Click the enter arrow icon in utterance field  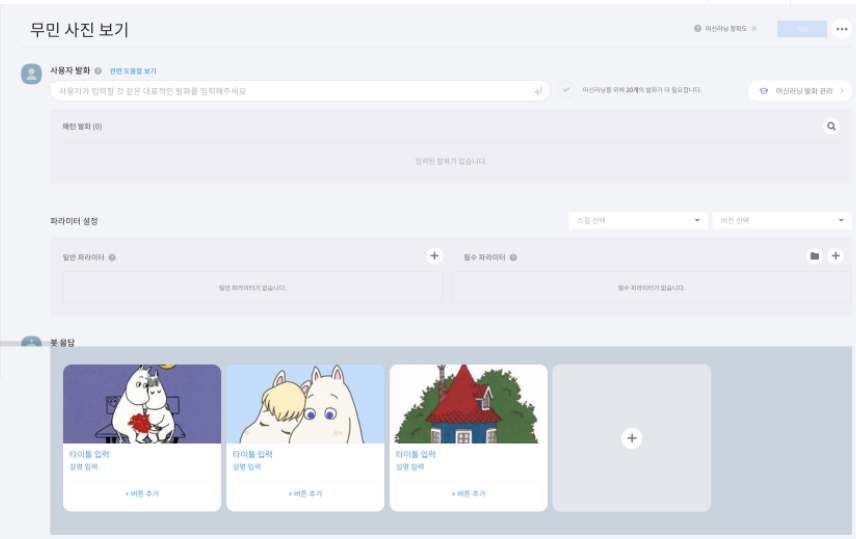[538, 91]
